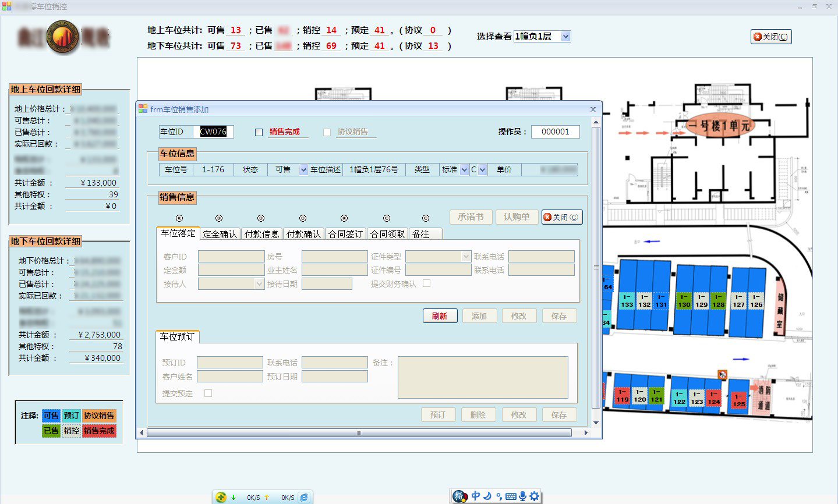The image size is (838, 504).
Task: Select parking spot 1-126 on the map
Action: [756, 300]
